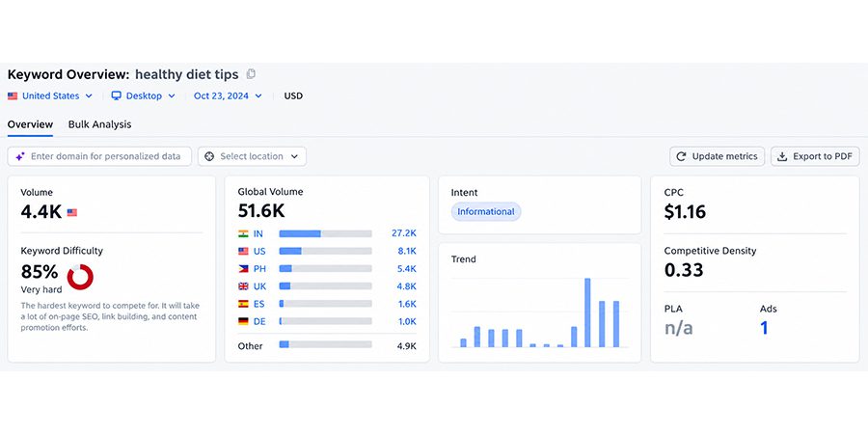Click the UK country link
The width and height of the screenshot is (868, 434).
point(259,286)
